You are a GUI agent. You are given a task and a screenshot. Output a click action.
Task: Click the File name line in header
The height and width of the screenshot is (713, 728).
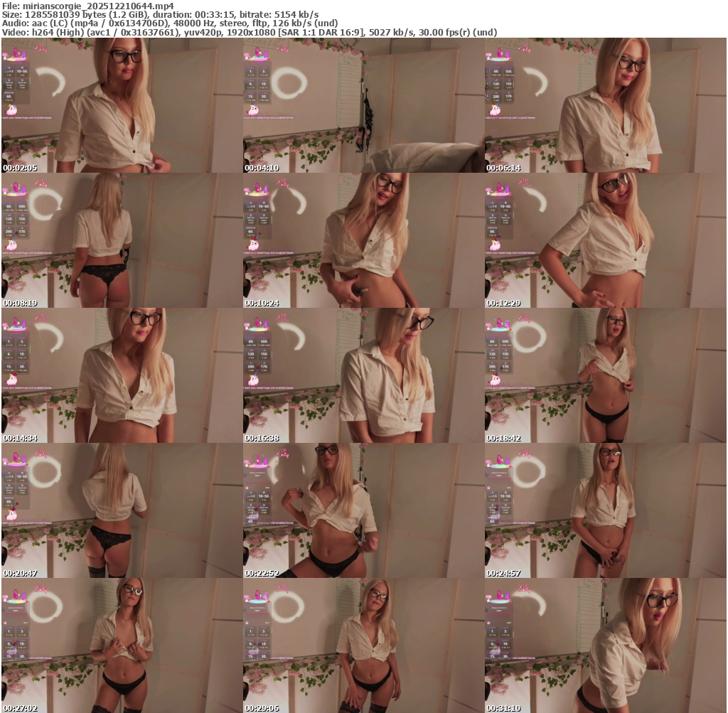(88, 5)
